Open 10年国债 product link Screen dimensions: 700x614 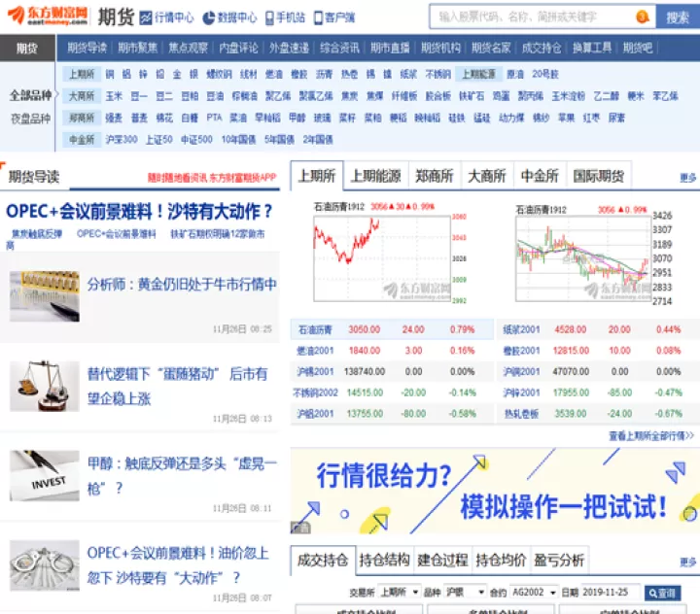(x=238, y=139)
